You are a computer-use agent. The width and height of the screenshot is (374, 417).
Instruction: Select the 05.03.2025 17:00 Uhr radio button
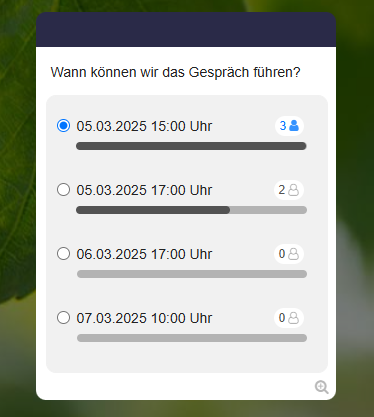[x=63, y=190]
